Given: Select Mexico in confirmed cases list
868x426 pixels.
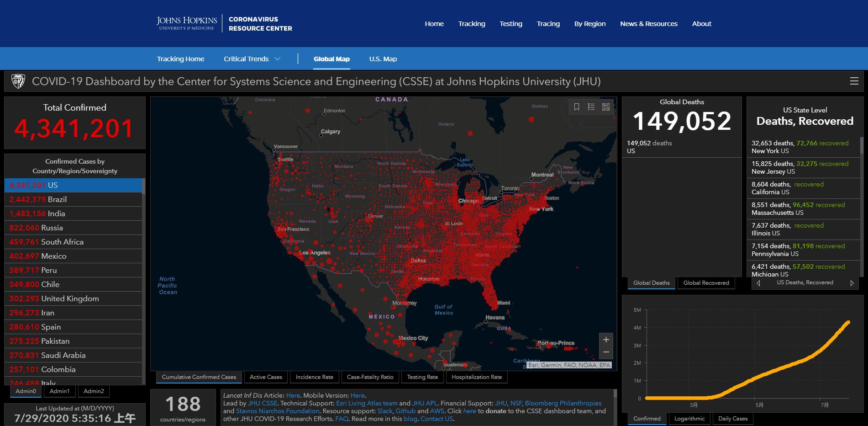Looking at the screenshot, I should pyautogui.click(x=74, y=256).
